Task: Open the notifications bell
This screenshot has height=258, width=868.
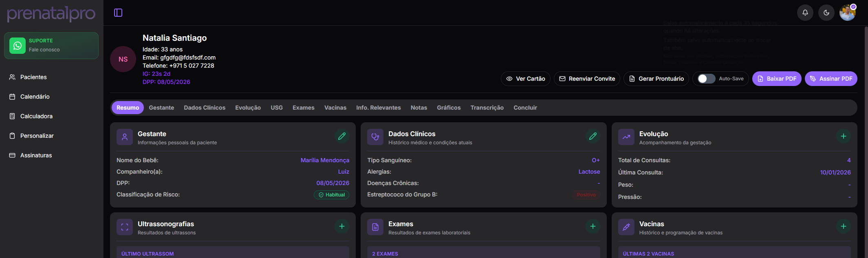Action: point(805,13)
